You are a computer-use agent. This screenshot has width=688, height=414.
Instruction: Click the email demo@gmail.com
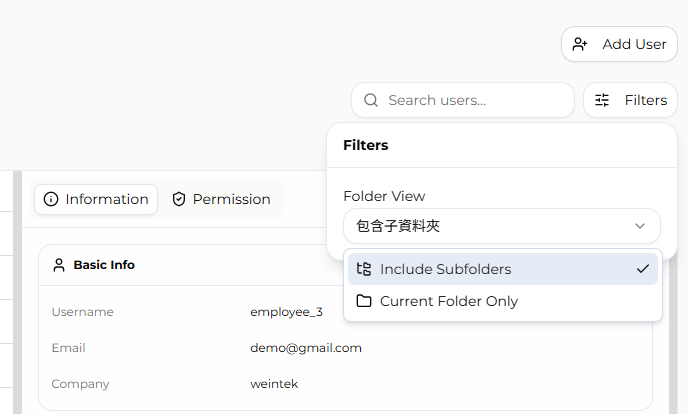(x=306, y=348)
